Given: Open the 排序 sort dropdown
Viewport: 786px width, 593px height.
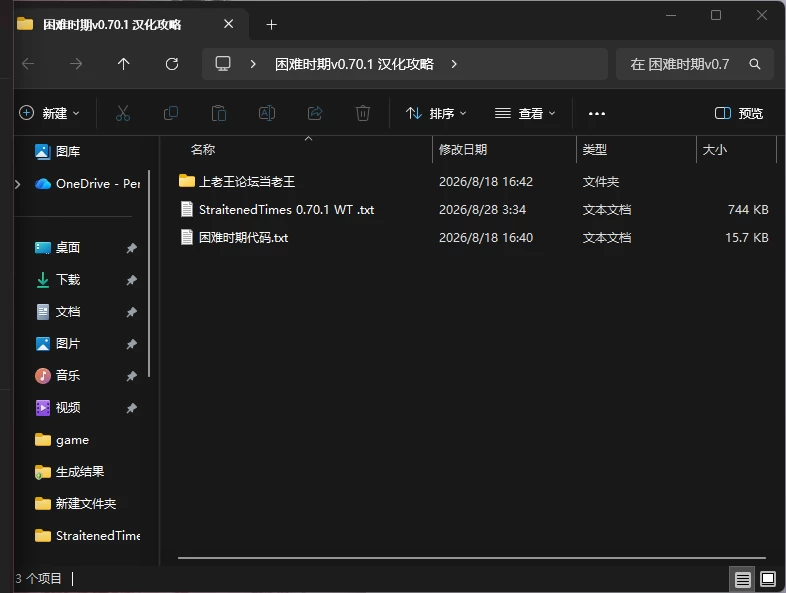Looking at the screenshot, I should pos(436,113).
